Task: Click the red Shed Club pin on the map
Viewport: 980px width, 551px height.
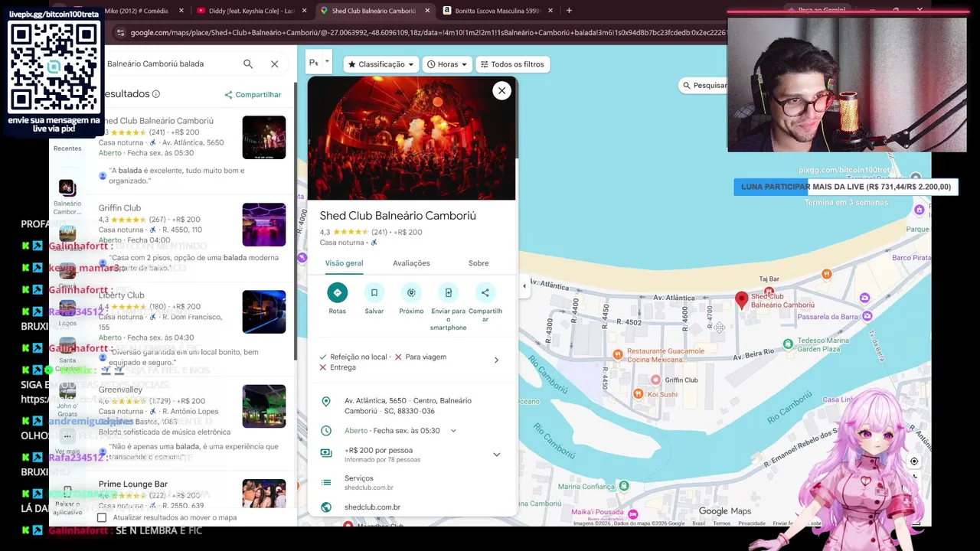Action: click(x=741, y=300)
